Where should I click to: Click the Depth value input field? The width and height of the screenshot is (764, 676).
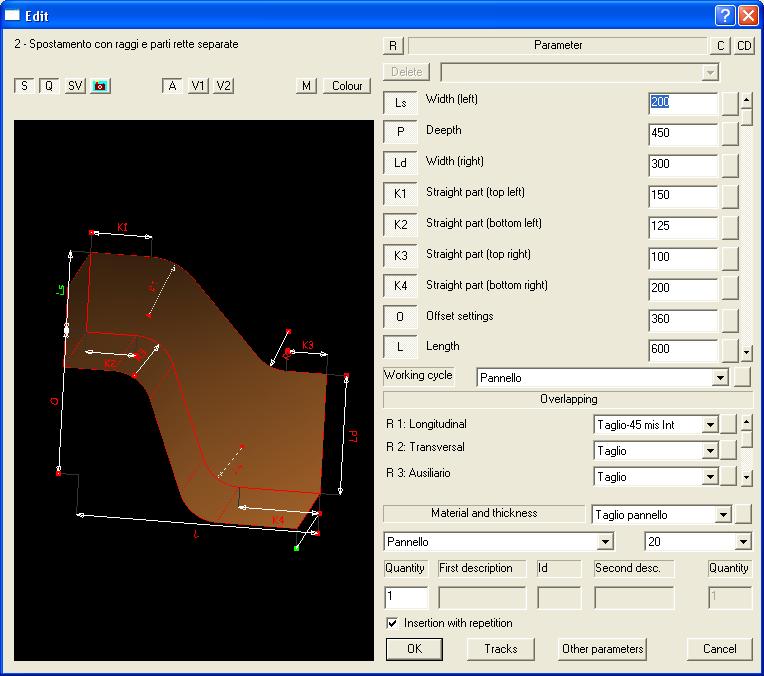683,134
